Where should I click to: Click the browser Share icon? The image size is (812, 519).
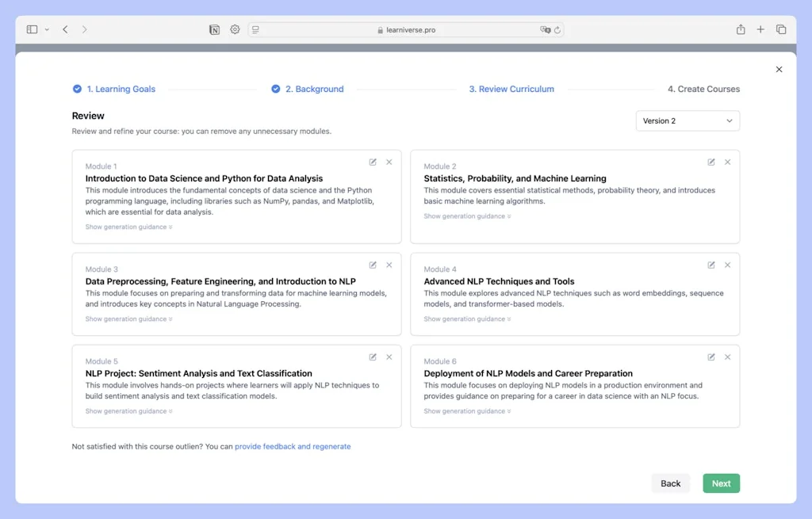[x=740, y=29]
